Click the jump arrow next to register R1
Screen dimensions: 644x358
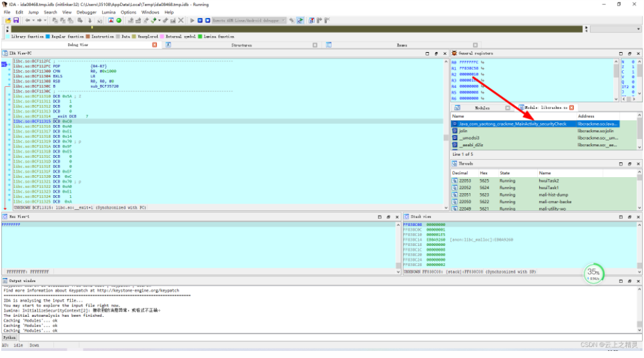[483, 68]
